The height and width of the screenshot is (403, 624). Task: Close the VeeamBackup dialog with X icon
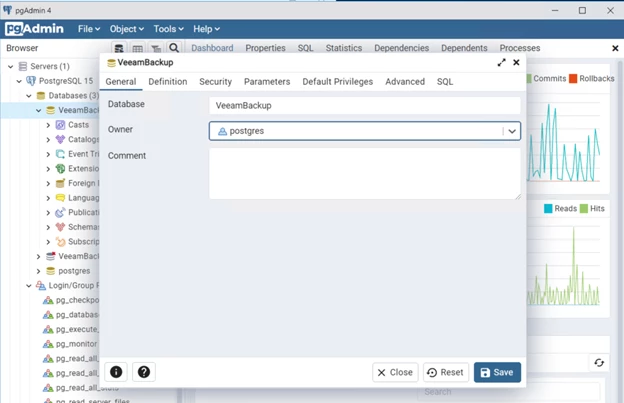point(516,62)
